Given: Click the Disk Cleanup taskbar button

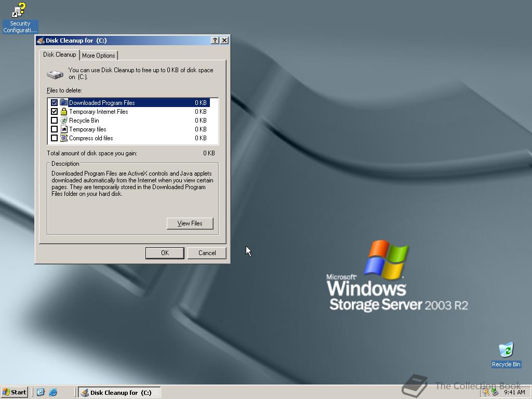Looking at the screenshot, I should click(x=119, y=392).
